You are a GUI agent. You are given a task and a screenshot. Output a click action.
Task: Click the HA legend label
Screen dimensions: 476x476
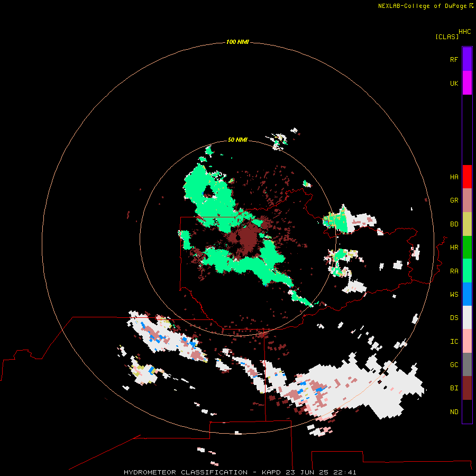tap(454, 177)
